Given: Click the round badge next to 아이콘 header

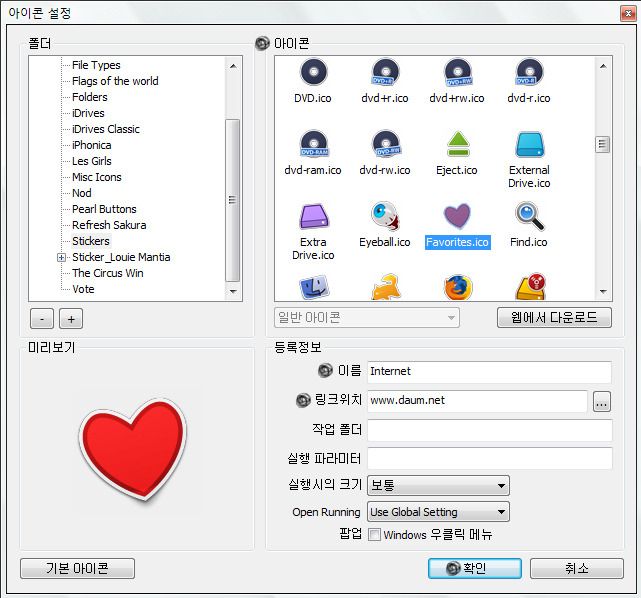Looking at the screenshot, I should tap(262, 43).
